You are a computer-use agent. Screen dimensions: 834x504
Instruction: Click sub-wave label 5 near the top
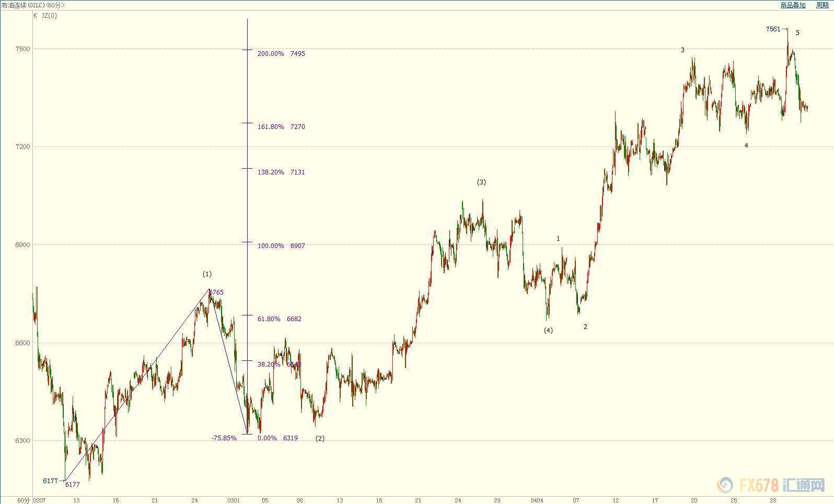click(x=797, y=33)
